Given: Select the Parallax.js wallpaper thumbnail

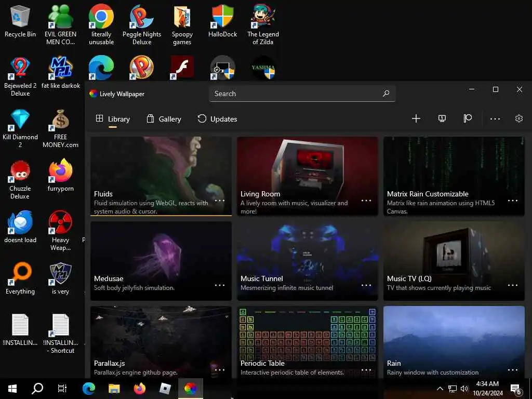Looking at the screenshot, I should (x=161, y=342).
